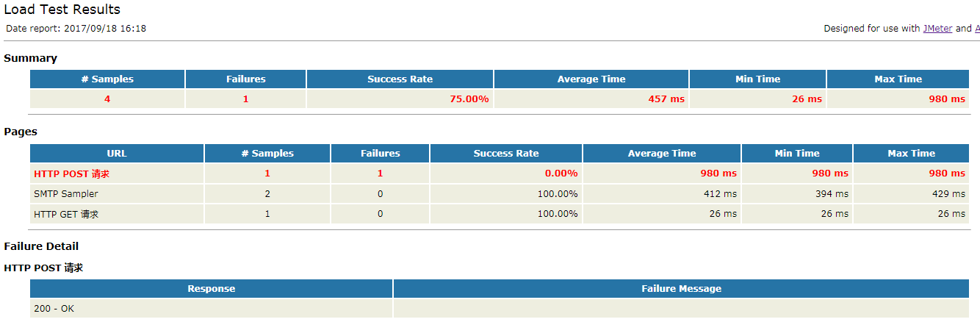Click the Summary section heading
Screen dimensions: 980x322
[30, 58]
